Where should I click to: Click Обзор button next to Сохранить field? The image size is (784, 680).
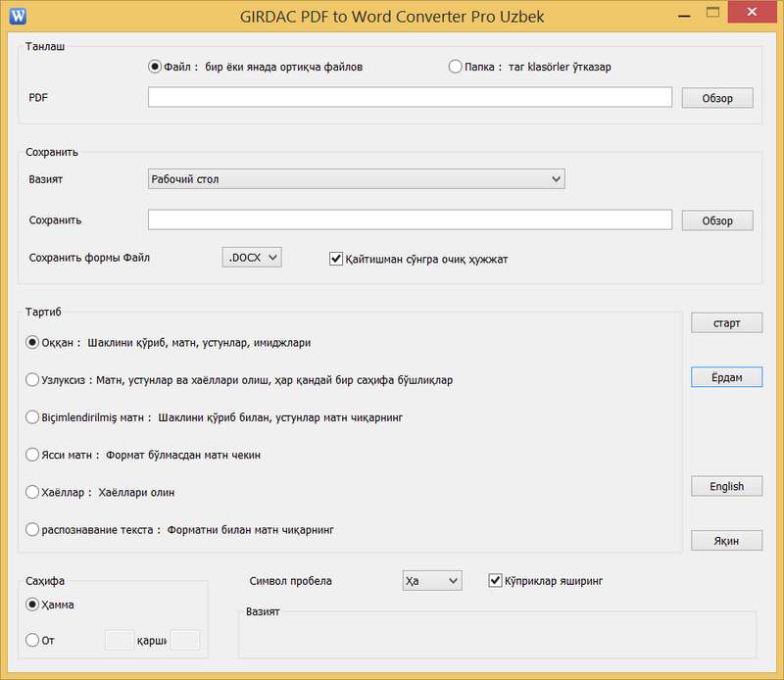point(717,220)
